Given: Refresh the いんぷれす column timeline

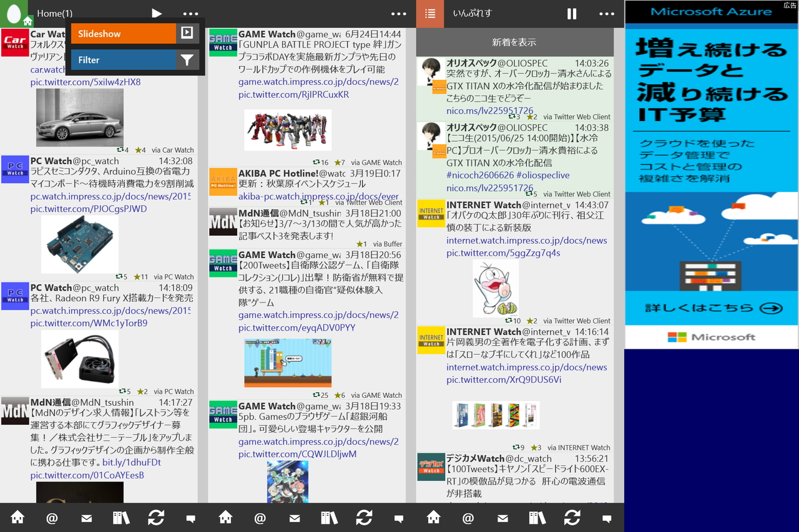Looking at the screenshot, I should [572, 518].
